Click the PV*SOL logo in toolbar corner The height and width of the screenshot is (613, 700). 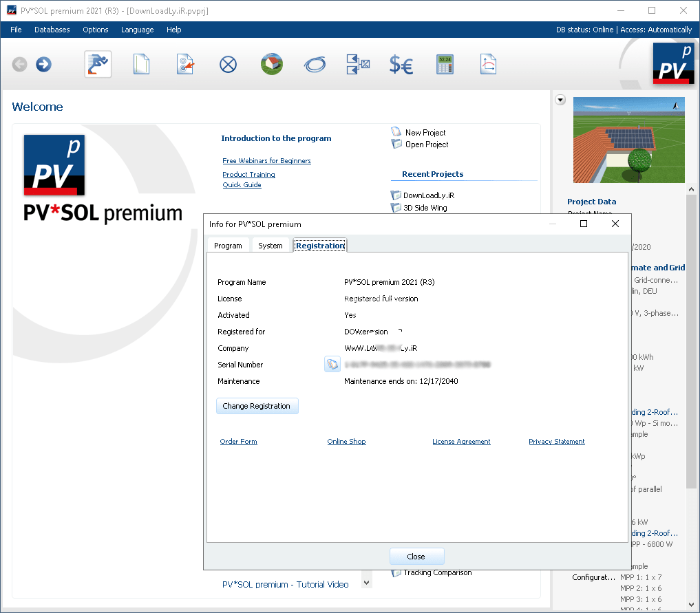point(673,63)
